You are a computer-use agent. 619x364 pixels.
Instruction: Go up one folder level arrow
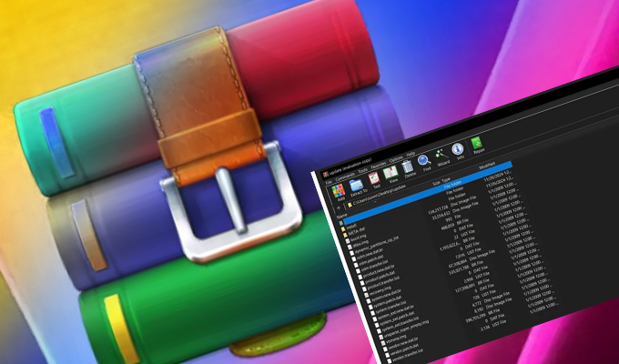click(339, 208)
